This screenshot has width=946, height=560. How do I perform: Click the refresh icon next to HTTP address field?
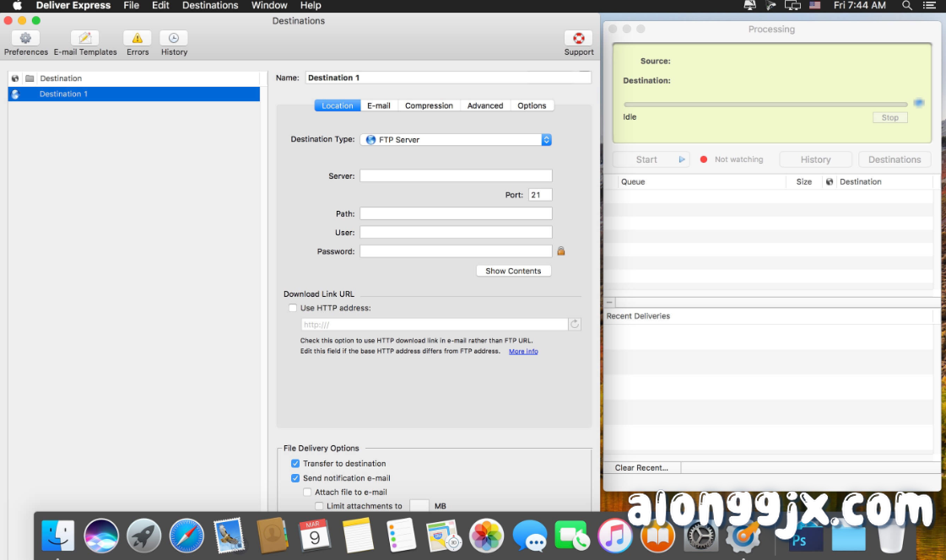click(575, 324)
